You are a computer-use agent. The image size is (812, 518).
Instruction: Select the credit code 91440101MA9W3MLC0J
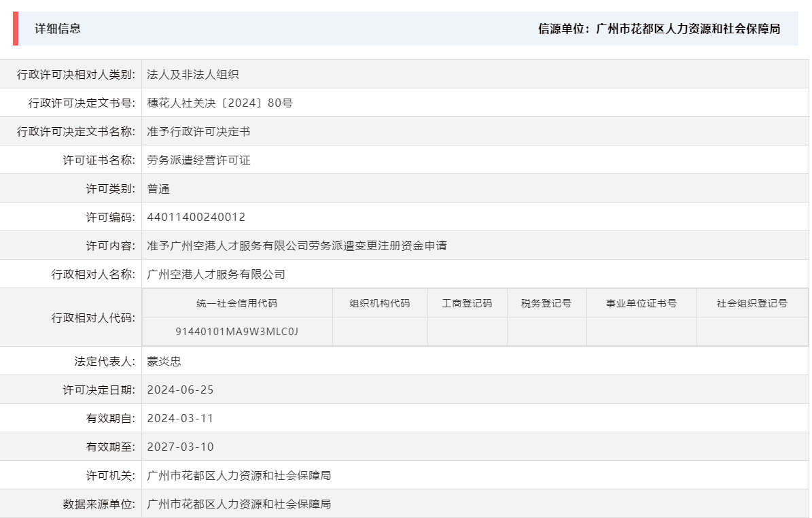coord(236,332)
